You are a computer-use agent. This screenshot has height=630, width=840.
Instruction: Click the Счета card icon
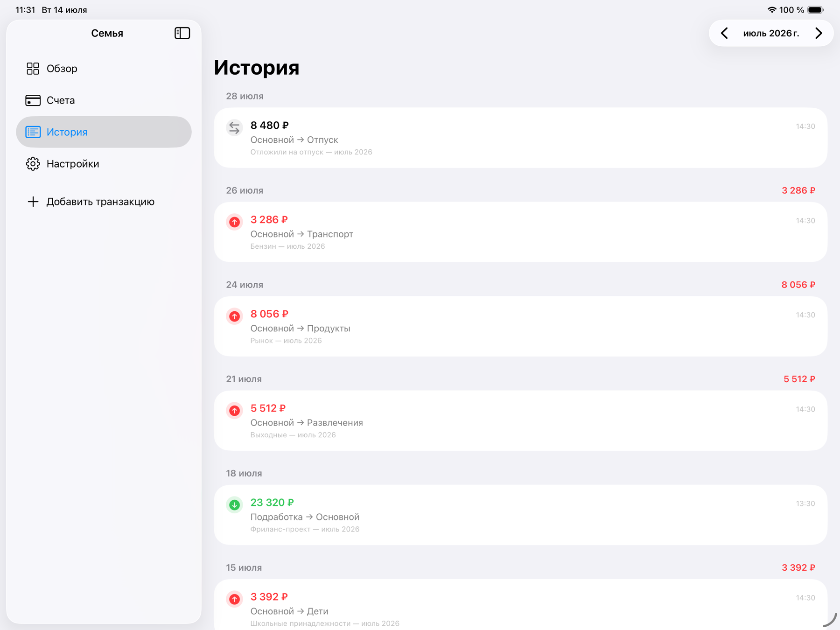33,100
